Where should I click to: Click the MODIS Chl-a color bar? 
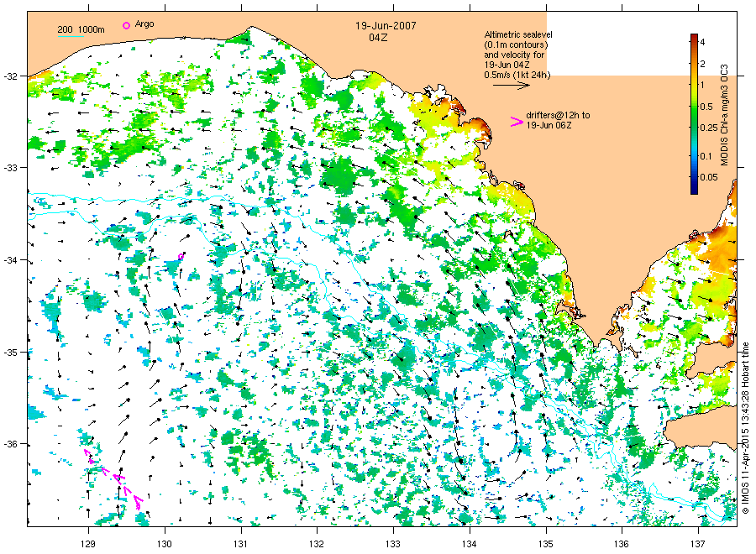pyautogui.click(x=694, y=113)
